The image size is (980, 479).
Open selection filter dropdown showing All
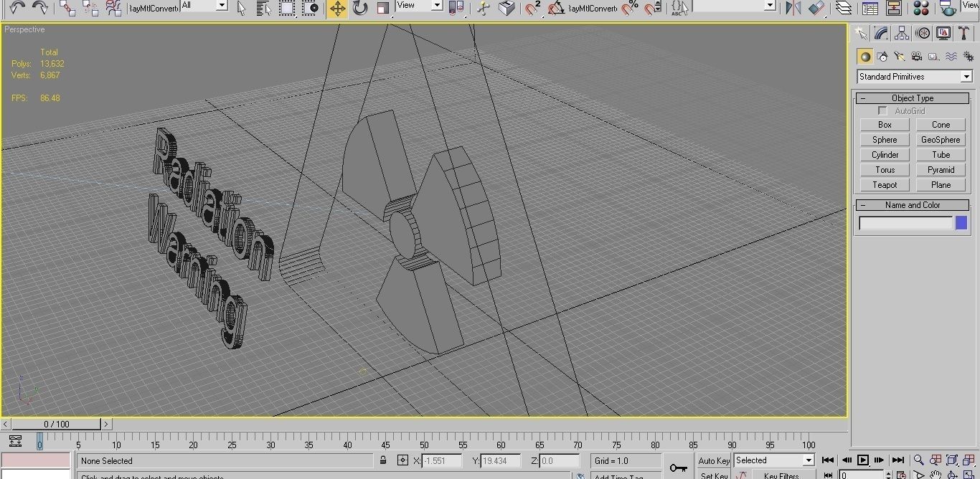coord(204,5)
